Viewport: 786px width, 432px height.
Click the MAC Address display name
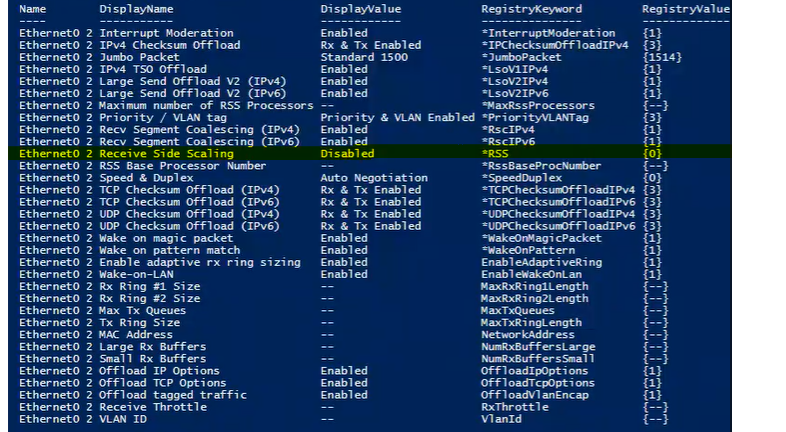(x=136, y=334)
